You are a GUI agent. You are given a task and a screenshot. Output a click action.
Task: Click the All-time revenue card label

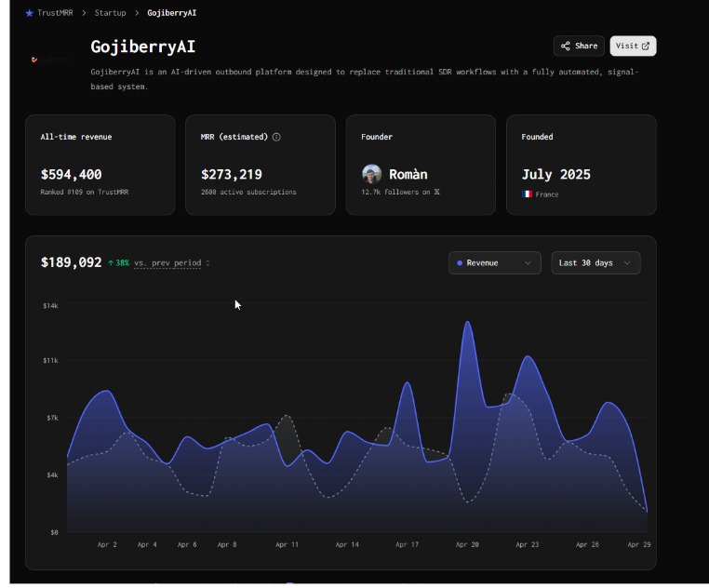point(76,137)
